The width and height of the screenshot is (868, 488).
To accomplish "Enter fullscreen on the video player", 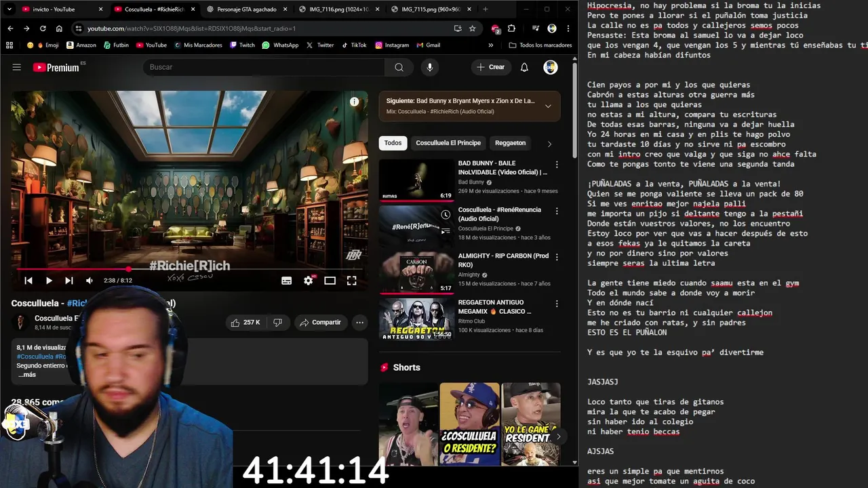I will tap(351, 281).
